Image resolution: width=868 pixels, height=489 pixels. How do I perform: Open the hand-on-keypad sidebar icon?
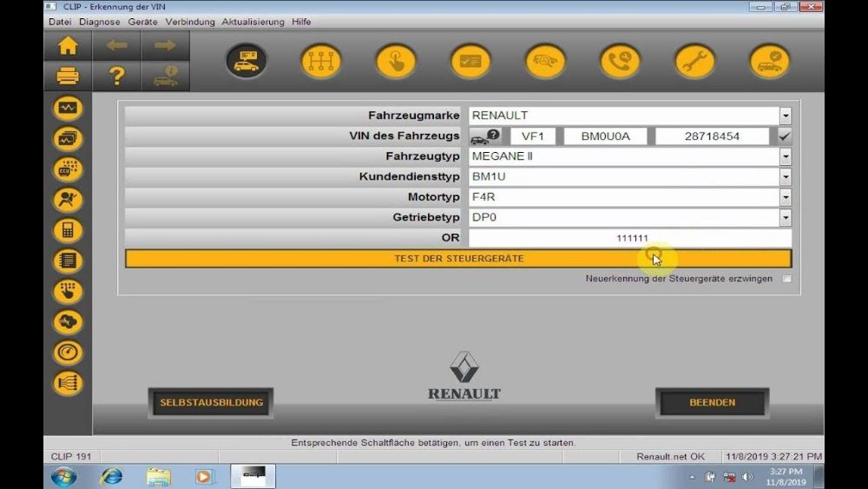pyautogui.click(x=68, y=291)
